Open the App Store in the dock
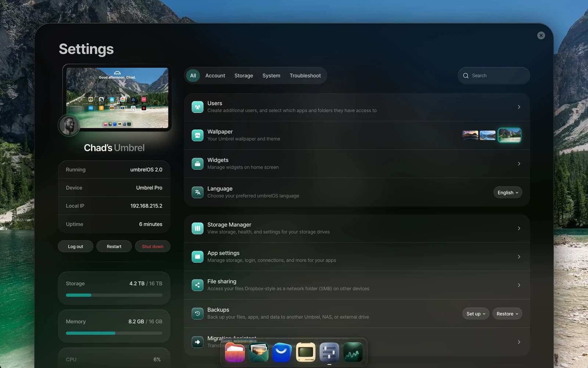 (x=282, y=352)
